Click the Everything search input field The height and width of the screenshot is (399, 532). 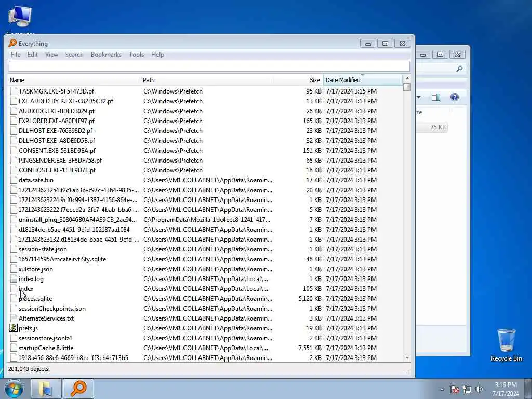coord(209,66)
